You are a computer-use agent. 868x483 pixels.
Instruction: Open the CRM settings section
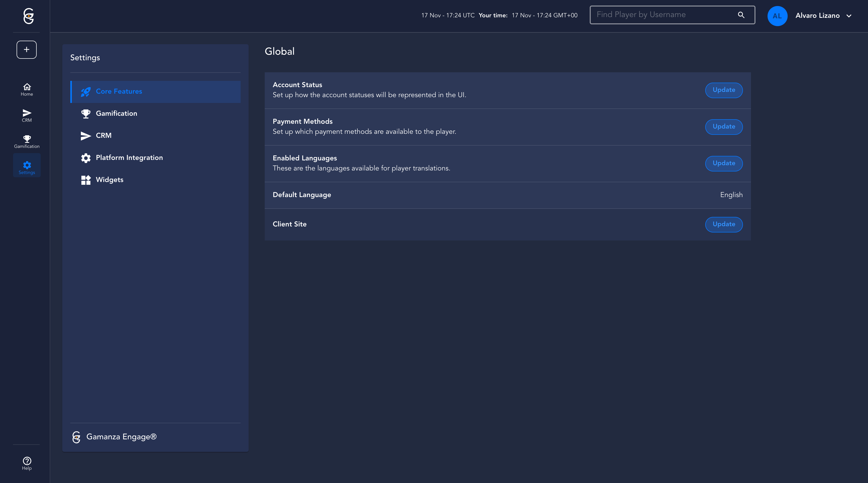point(103,135)
